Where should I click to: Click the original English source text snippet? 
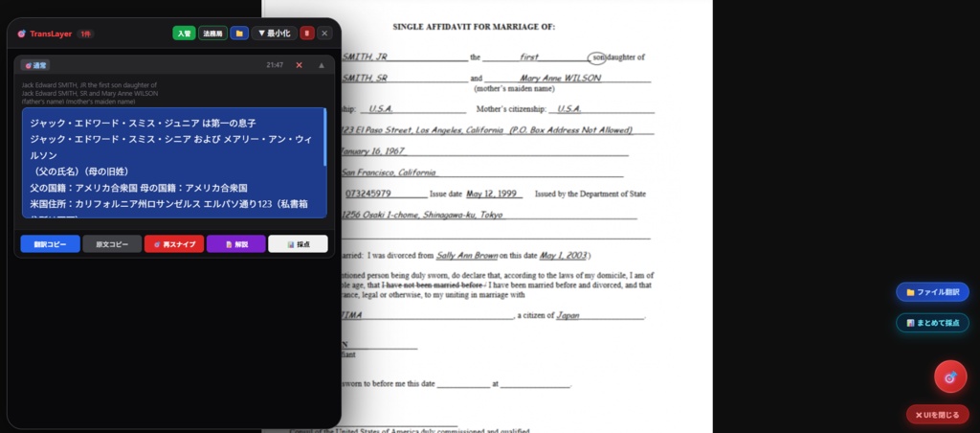point(90,93)
